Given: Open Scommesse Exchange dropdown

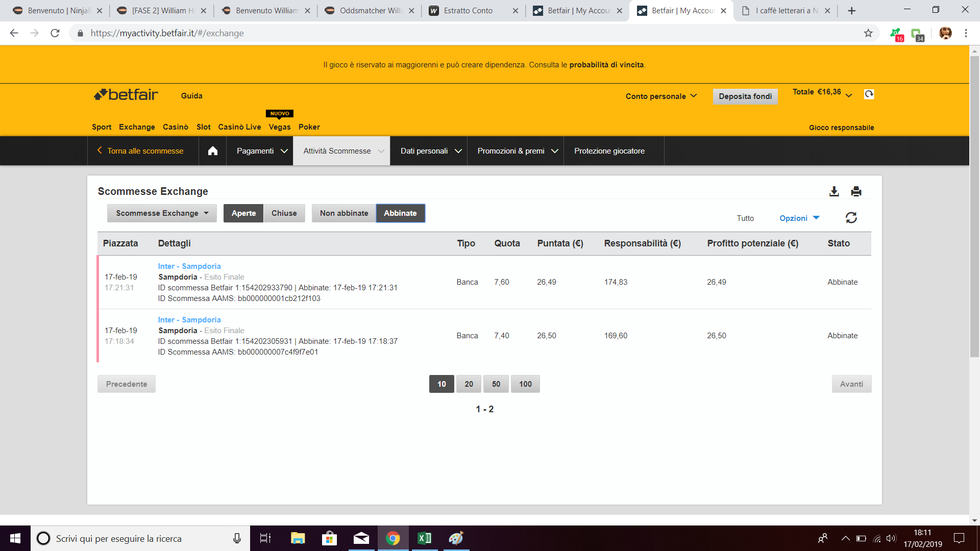Looking at the screenshot, I should [x=162, y=213].
